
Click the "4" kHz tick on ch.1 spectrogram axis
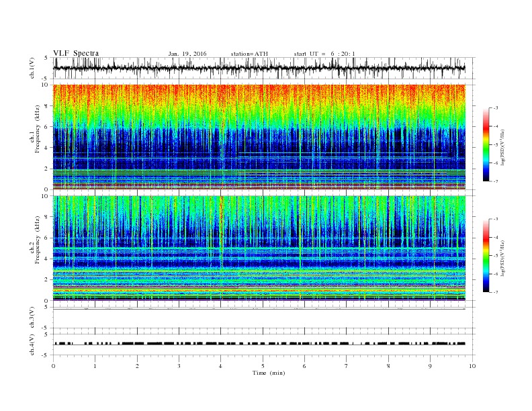46,148
